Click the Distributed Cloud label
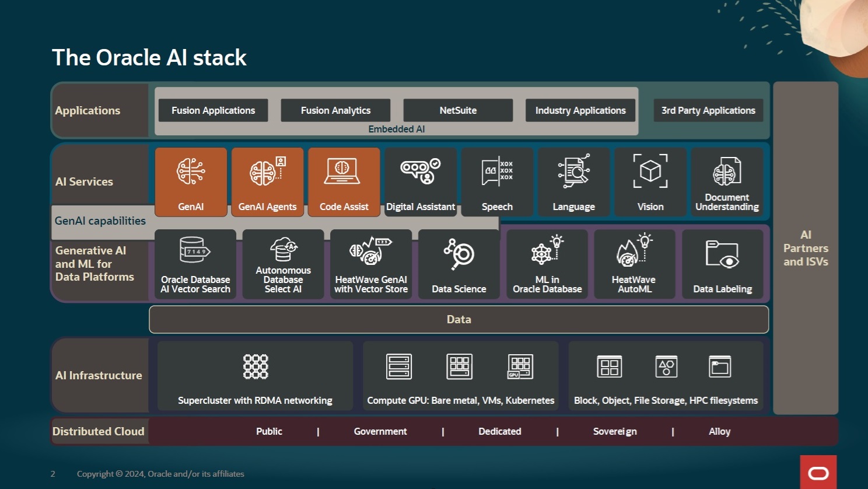The width and height of the screenshot is (868, 489). [x=98, y=431]
